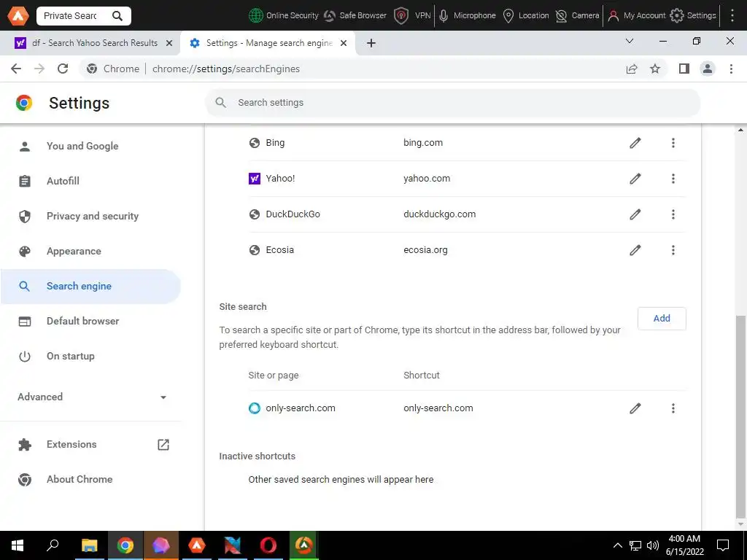Open taskbar search magnifier

coord(53,545)
